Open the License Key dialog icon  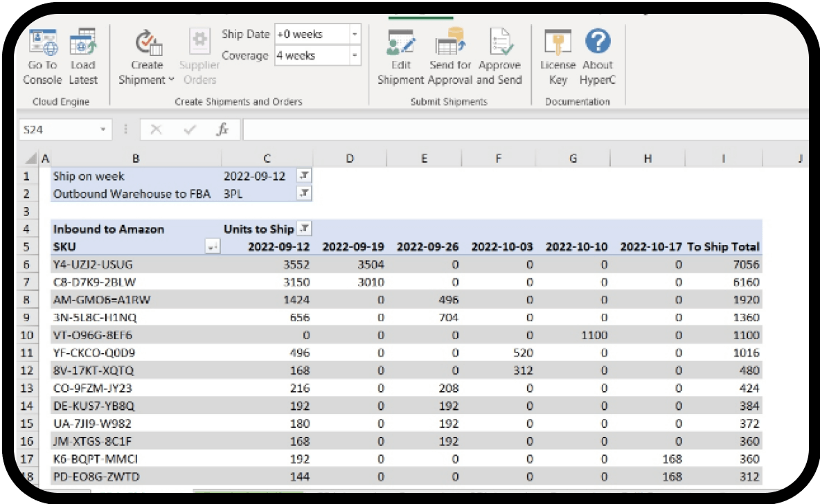[x=558, y=44]
